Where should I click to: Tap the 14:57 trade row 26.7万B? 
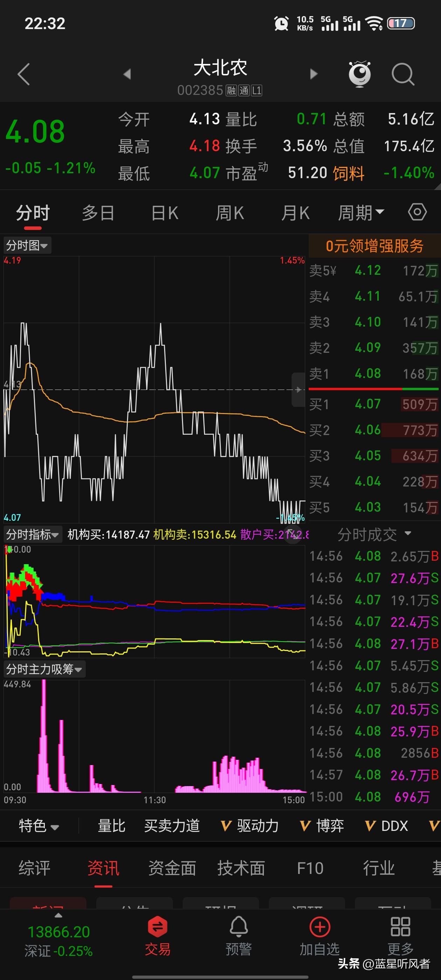pos(374,775)
